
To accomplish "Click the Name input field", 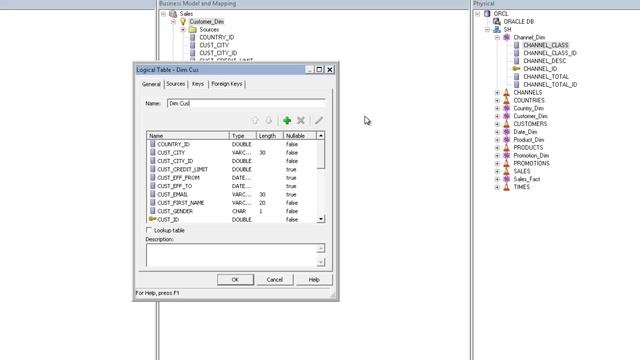I will [x=246, y=103].
